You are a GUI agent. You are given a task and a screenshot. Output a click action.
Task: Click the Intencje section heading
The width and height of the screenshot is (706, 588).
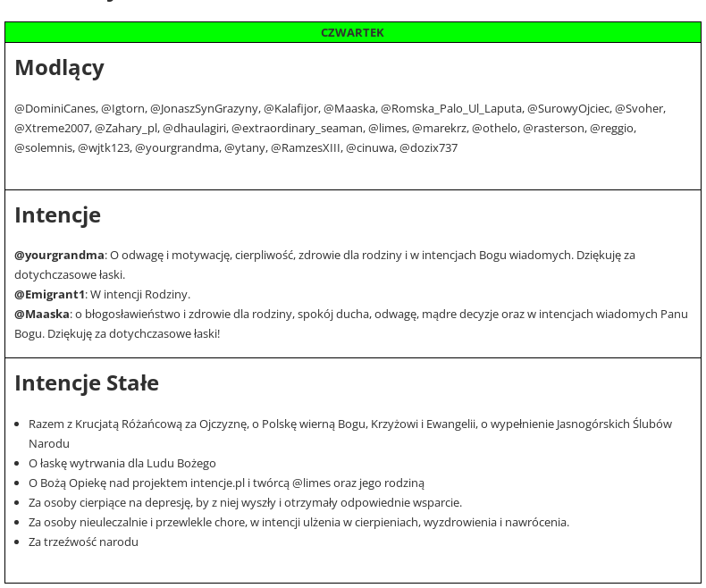click(57, 214)
